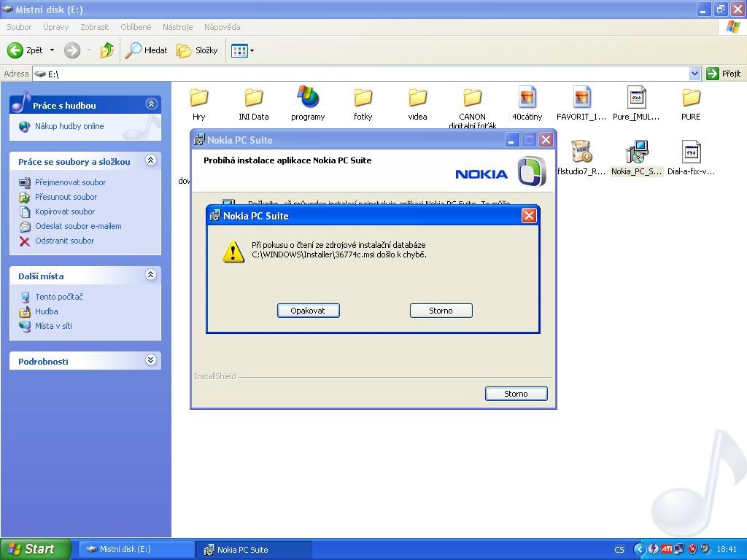Click the system clock 18:41
Screen dimensions: 747x560
[727, 550]
